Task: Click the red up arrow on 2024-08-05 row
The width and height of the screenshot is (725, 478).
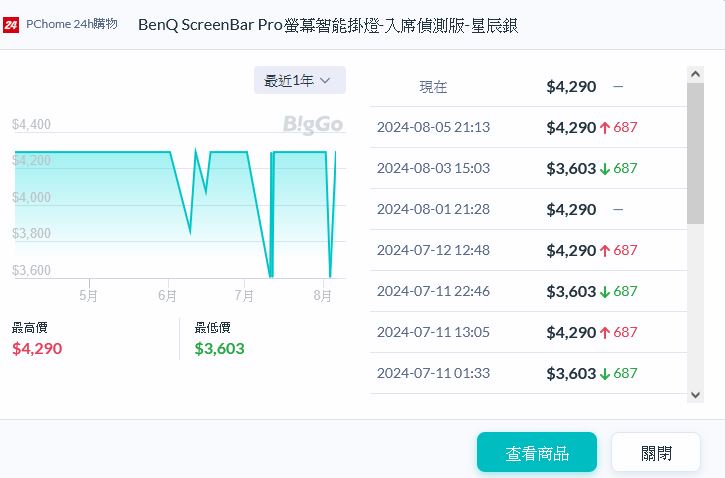Action: [605, 127]
